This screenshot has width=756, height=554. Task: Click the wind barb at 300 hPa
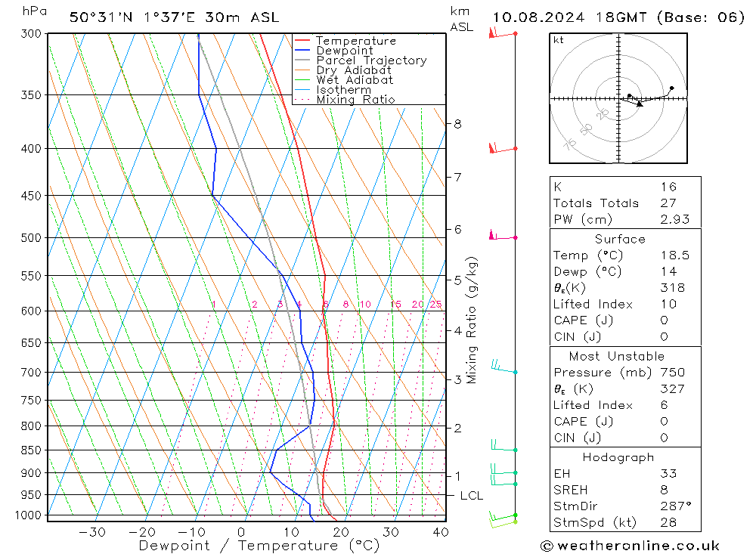pyautogui.click(x=503, y=34)
